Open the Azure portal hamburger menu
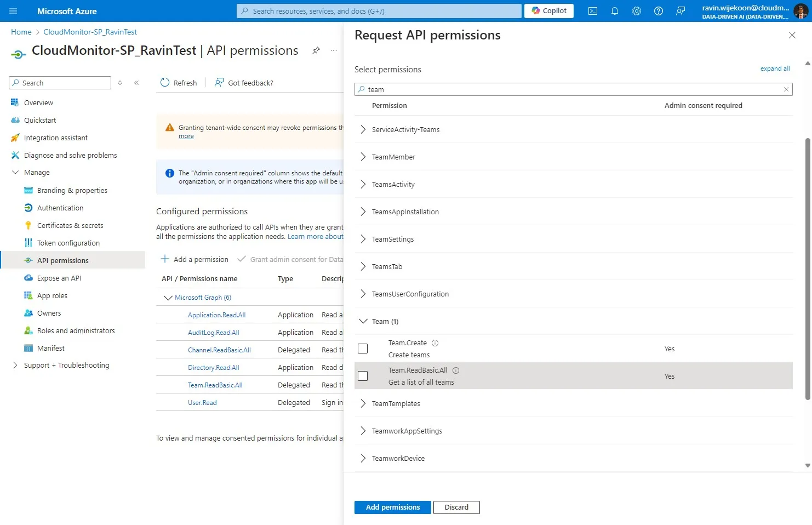The height and width of the screenshot is (525, 812). point(13,11)
